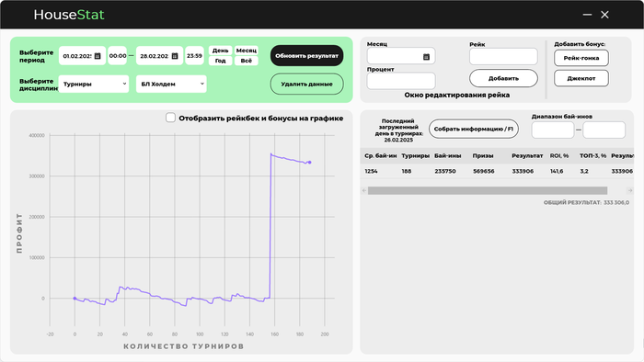Viewport: 644px width, 362px height.
Task: Click the Результат column header
Action: [527, 156]
